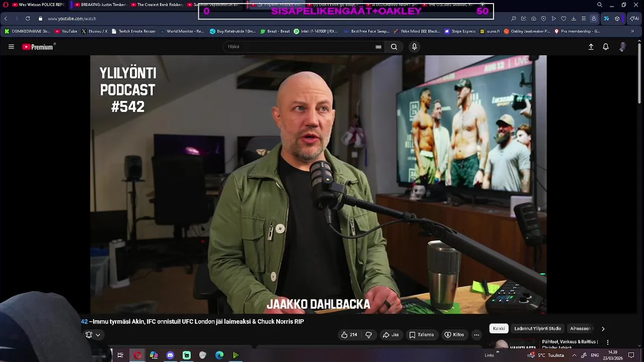Viewport: 644px width, 362px height.
Task: Open YouTube notifications bell
Action: (x=606, y=47)
